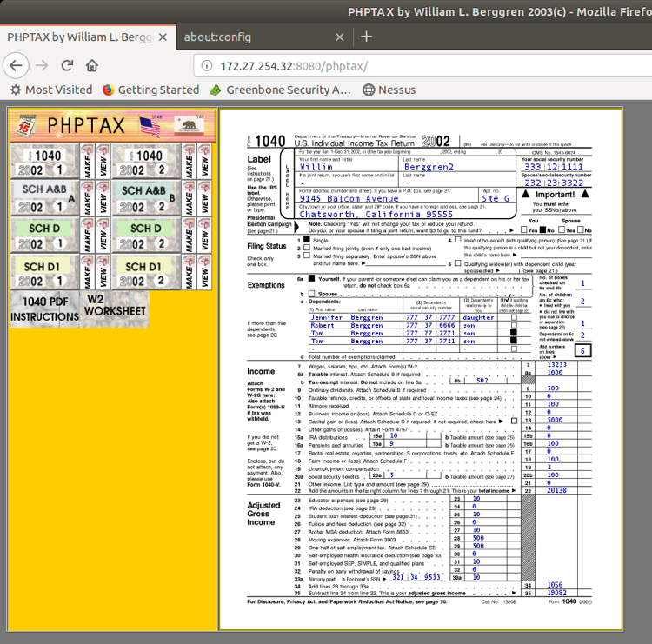The image size is (652, 644).
Task: Click MAKE next to SCH D1 page 2
Action: point(189,272)
